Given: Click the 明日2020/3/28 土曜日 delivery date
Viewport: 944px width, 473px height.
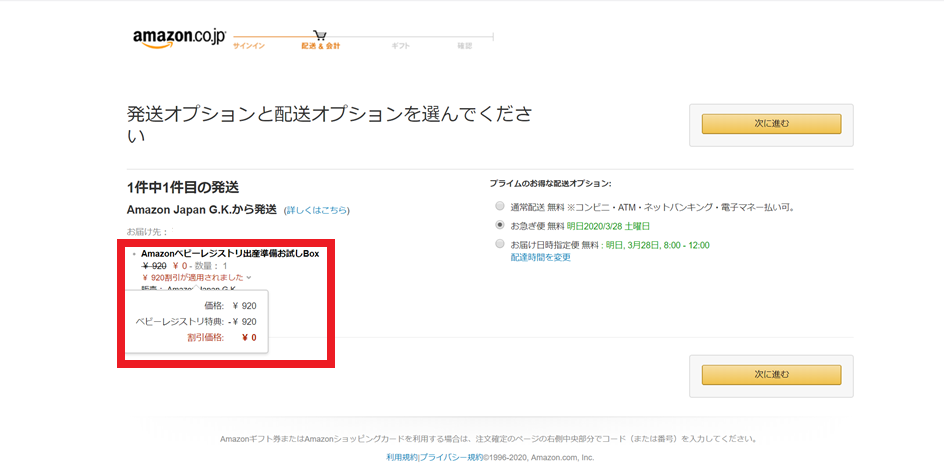Looking at the screenshot, I should tap(608, 226).
